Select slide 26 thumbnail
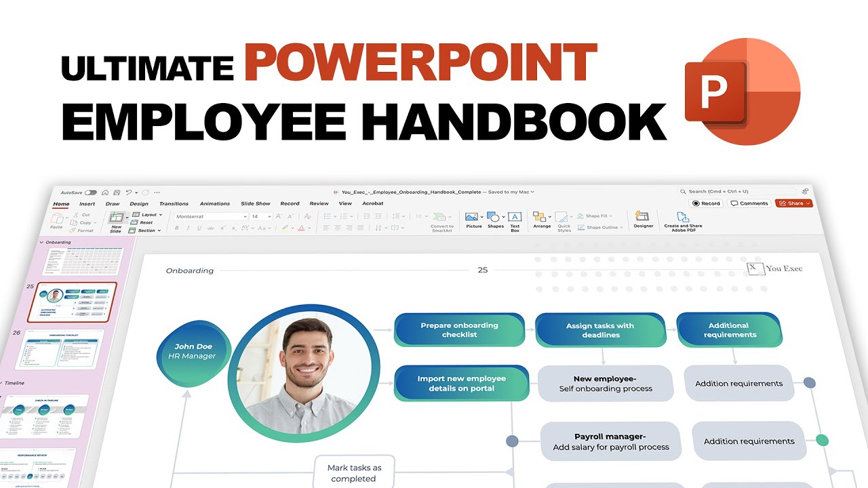This screenshot has height=488, width=868. tap(59, 349)
